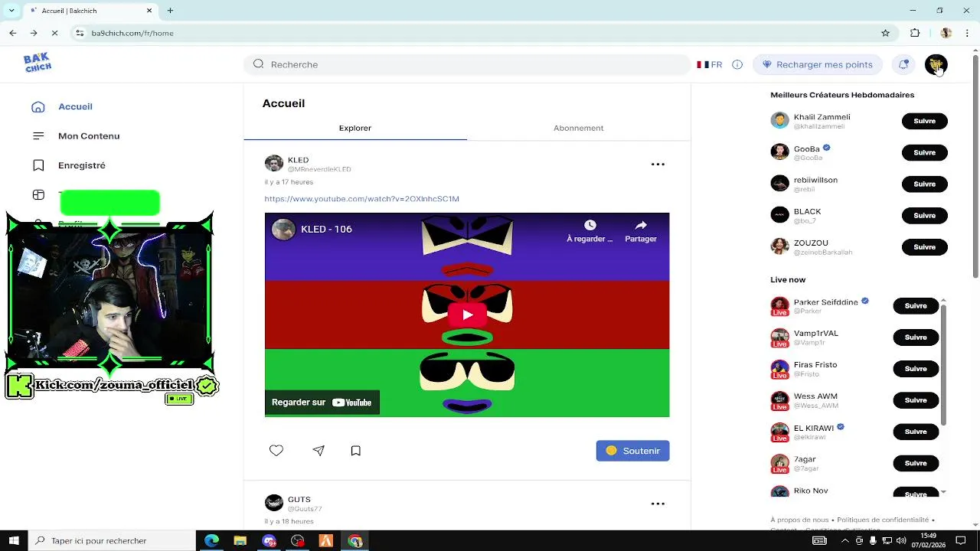Follow GooBa

point(924,152)
